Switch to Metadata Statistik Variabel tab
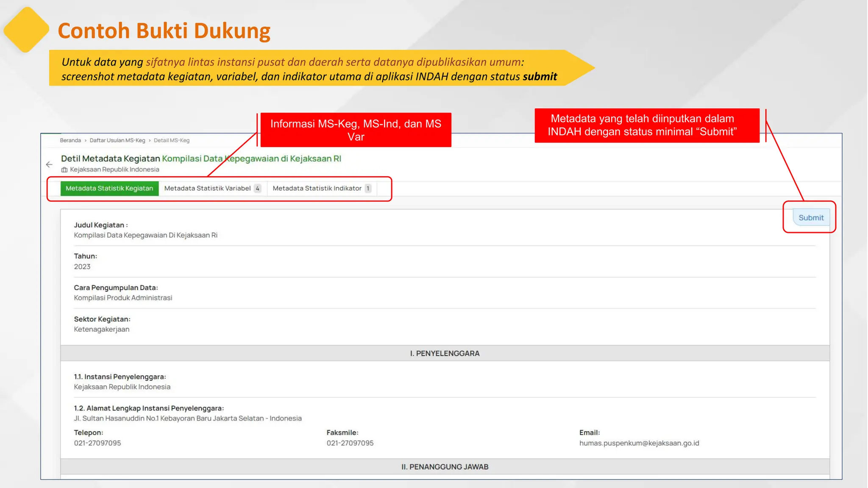Viewport: 868px width, 488px height. click(212, 189)
